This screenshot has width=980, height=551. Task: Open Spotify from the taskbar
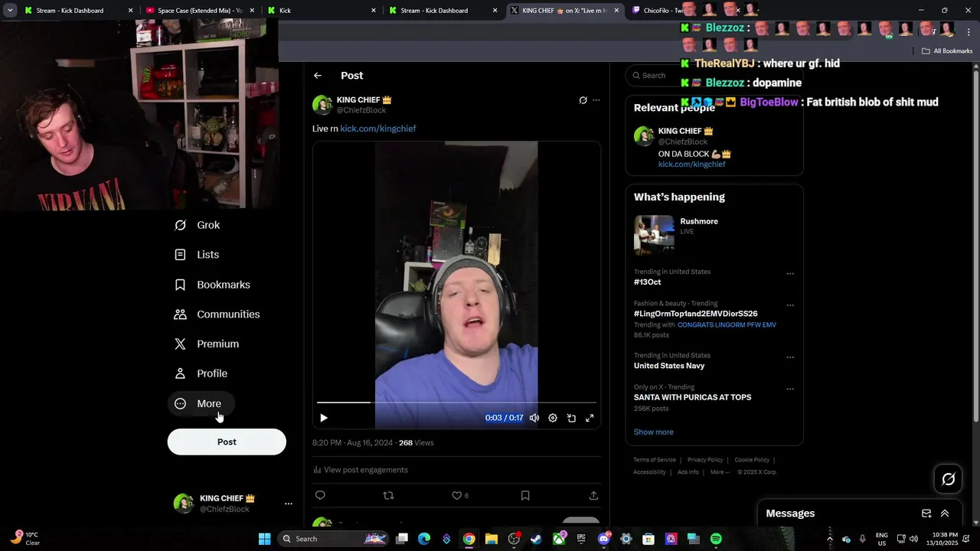[716, 539]
